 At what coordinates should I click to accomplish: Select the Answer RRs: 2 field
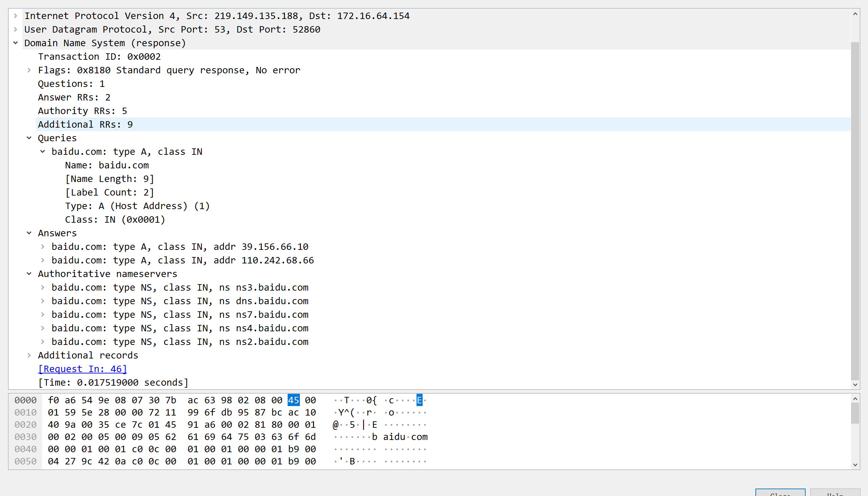coord(74,97)
